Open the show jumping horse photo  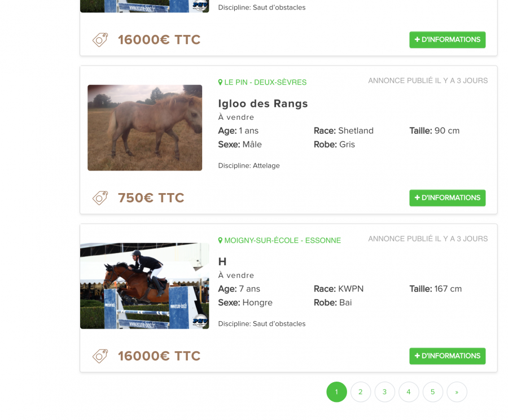pyautogui.click(x=144, y=286)
